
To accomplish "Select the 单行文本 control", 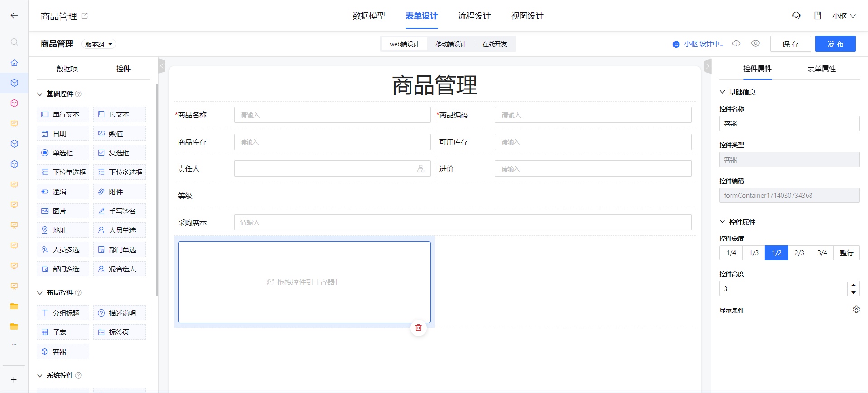I will tap(62, 114).
